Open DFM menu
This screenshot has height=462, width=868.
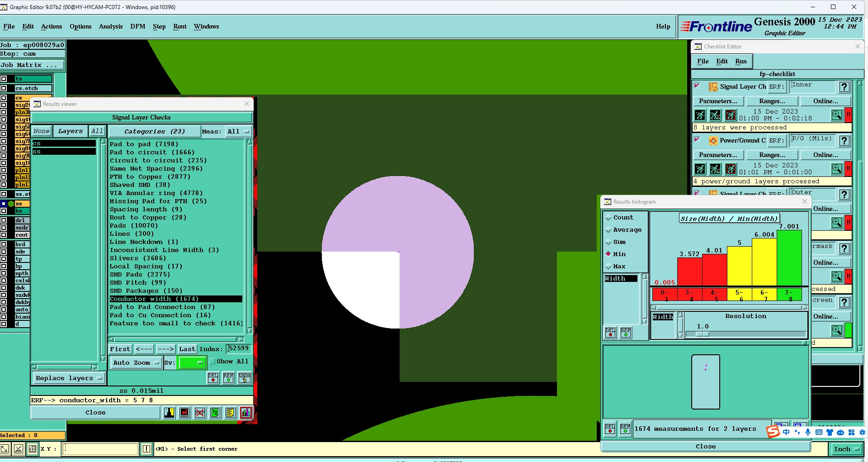pos(138,26)
